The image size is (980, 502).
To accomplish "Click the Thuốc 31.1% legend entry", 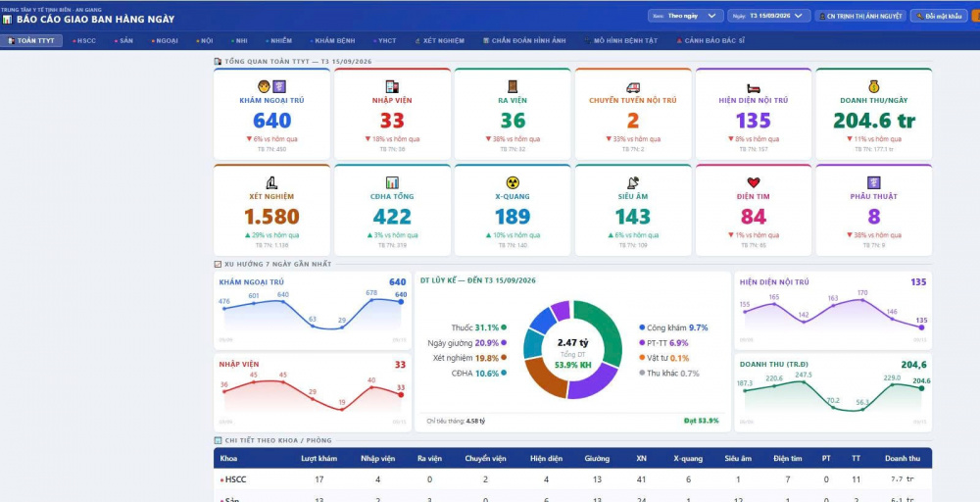I will click(478, 326).
